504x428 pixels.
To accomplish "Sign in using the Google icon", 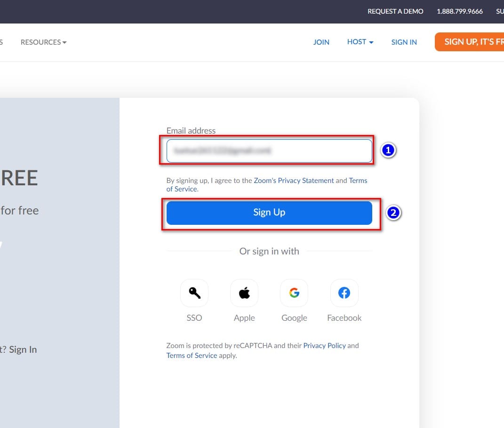I will tap(294, 293).
